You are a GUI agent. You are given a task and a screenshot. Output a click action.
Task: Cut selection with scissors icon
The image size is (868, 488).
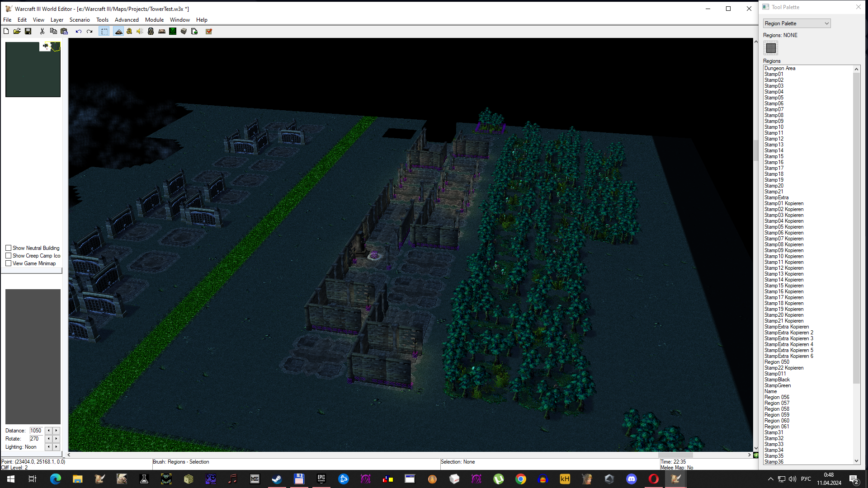[42, 31]
